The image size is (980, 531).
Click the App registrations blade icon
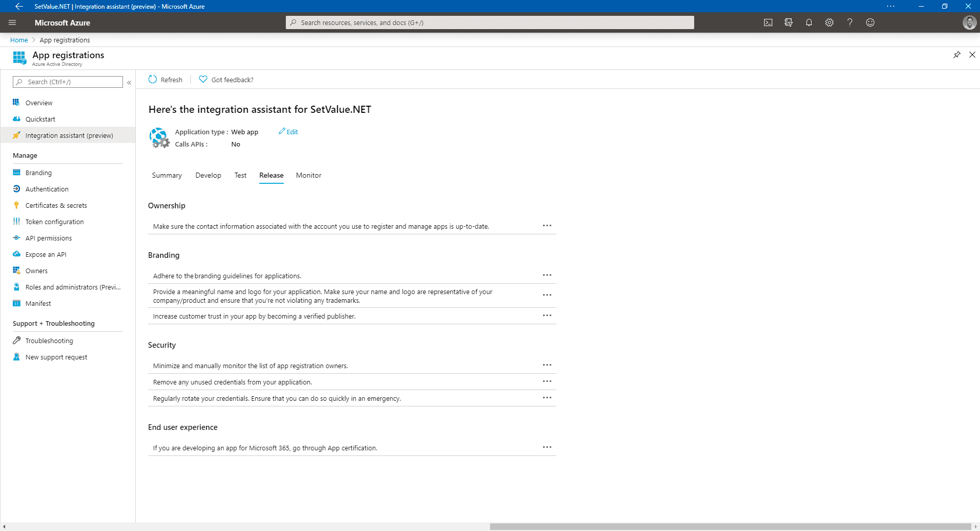pos(19,58)
